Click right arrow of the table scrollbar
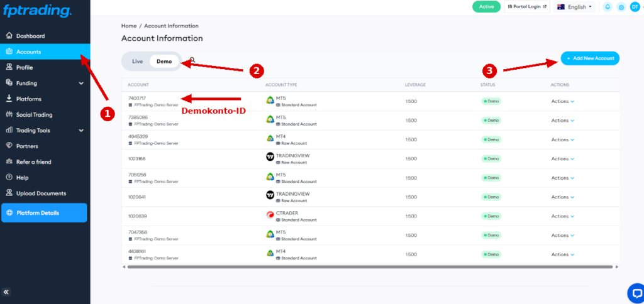 (x=616, y=267)
